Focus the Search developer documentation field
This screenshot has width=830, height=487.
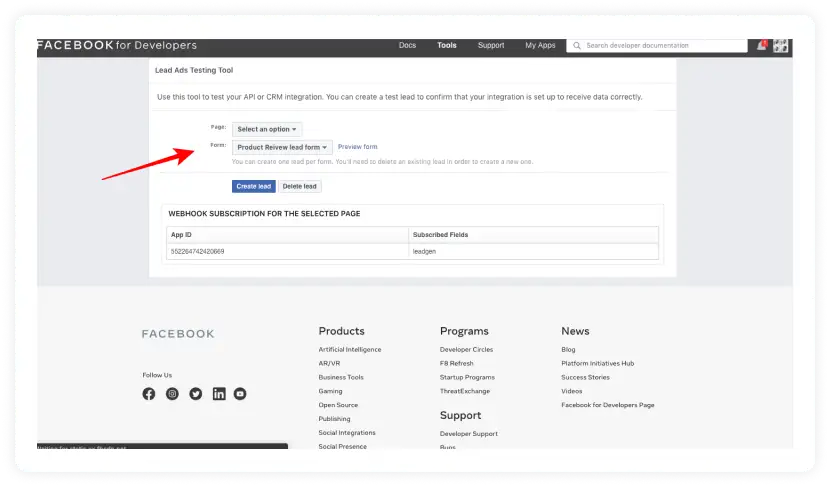click(657, 46)
